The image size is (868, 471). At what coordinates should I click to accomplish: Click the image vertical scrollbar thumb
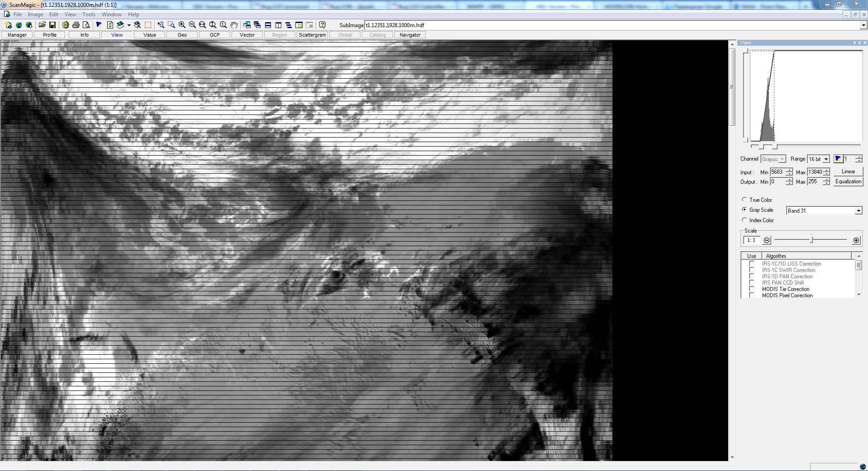[x=732, y=87]
